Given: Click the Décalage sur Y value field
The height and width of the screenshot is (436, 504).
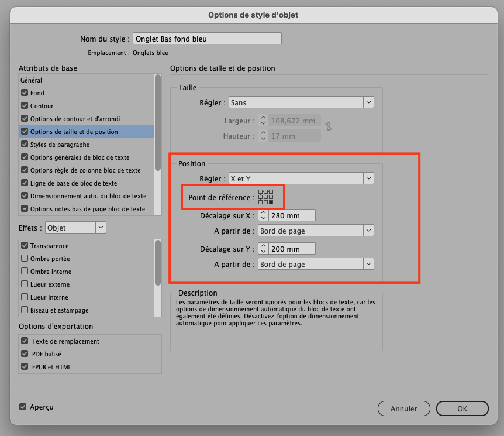Looking at the screenshot, I should pos(292,249).
